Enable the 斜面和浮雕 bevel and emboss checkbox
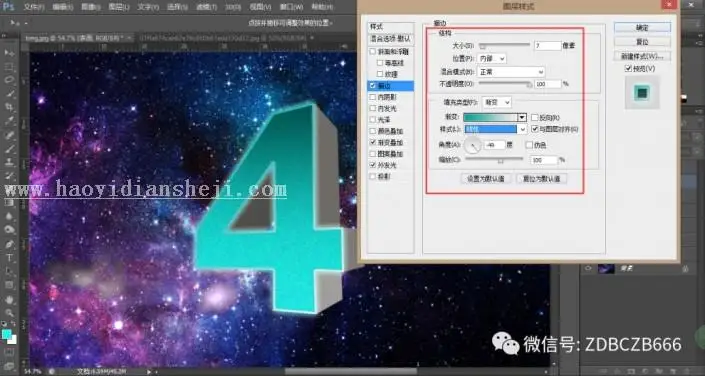This screenshot has height=376, width=705. click(x=372, y=52)
